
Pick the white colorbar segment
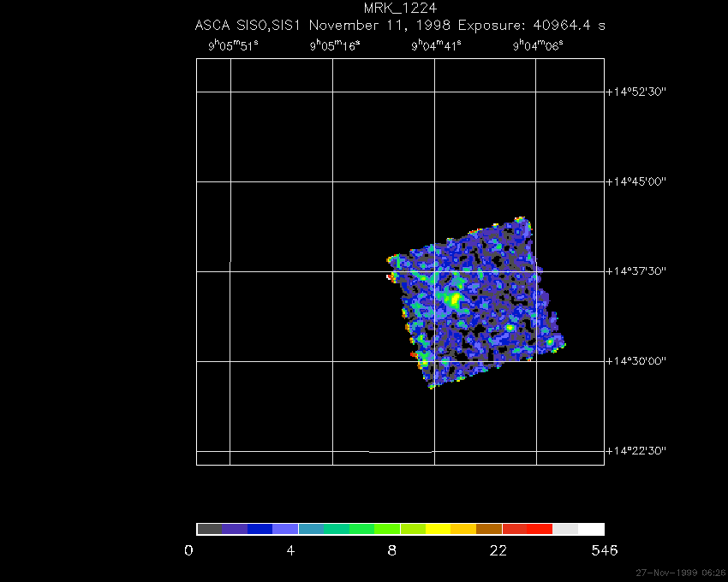click(591, 529)
